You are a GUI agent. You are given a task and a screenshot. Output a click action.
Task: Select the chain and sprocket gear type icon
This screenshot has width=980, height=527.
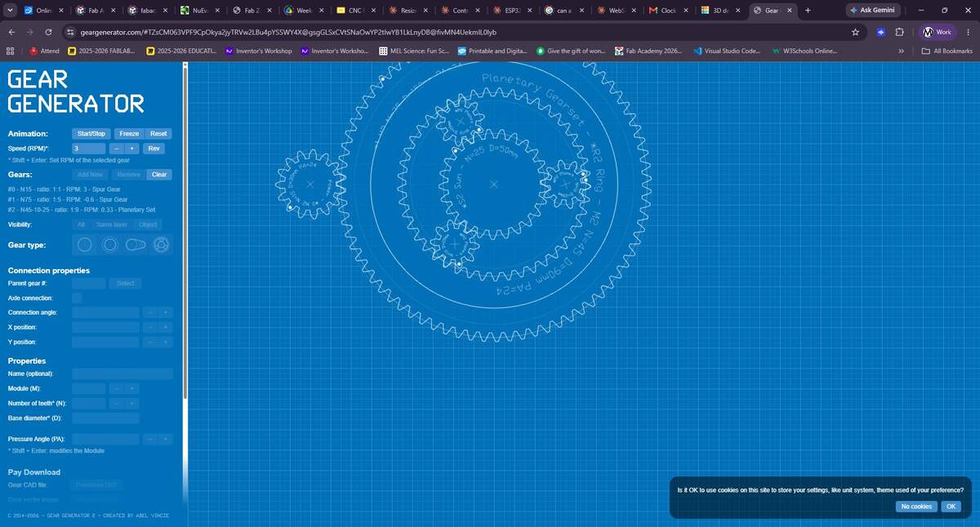[136, 244]
